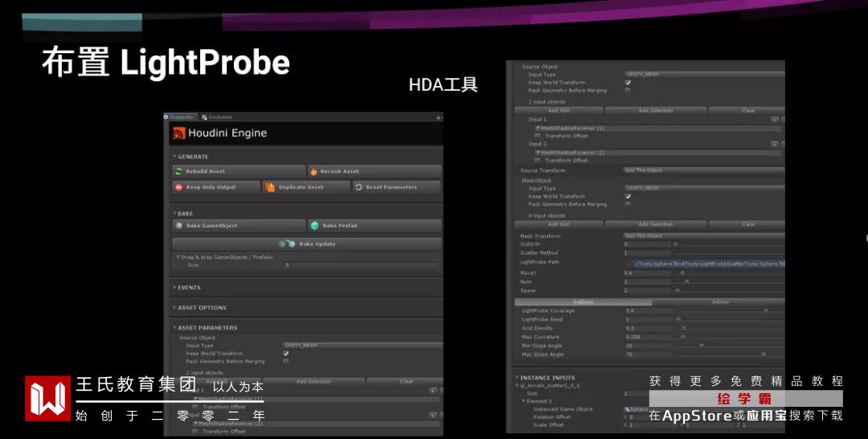Image resolution: width=868 pixels, height=439 pixels.
Task: Click the Rebuild Asset button
Action: (x=239, y=171)
